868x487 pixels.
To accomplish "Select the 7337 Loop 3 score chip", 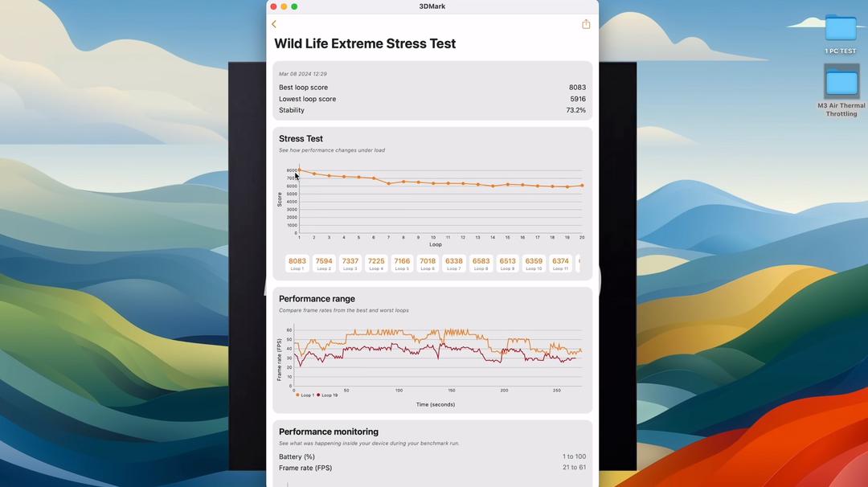I will point(350,264).
